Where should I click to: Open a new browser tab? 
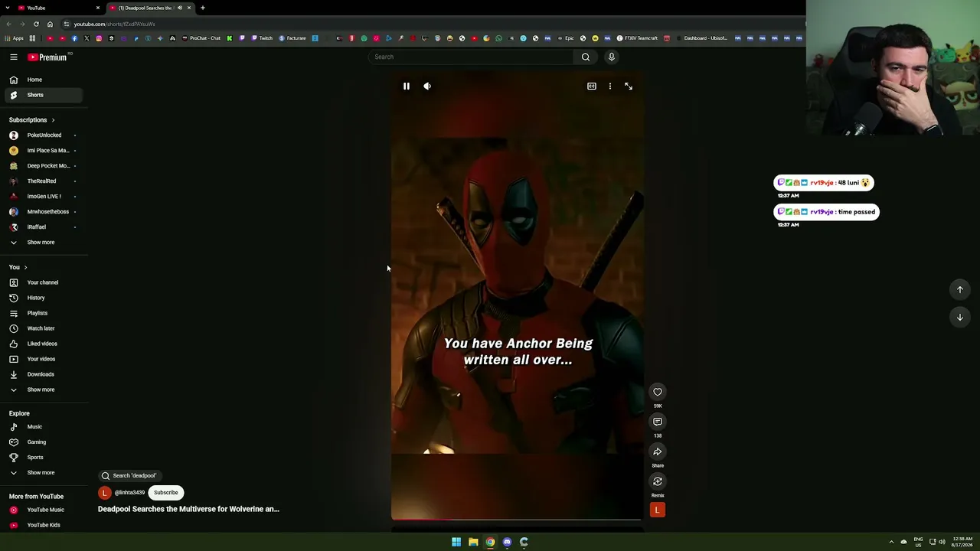(x=203, y=8)
